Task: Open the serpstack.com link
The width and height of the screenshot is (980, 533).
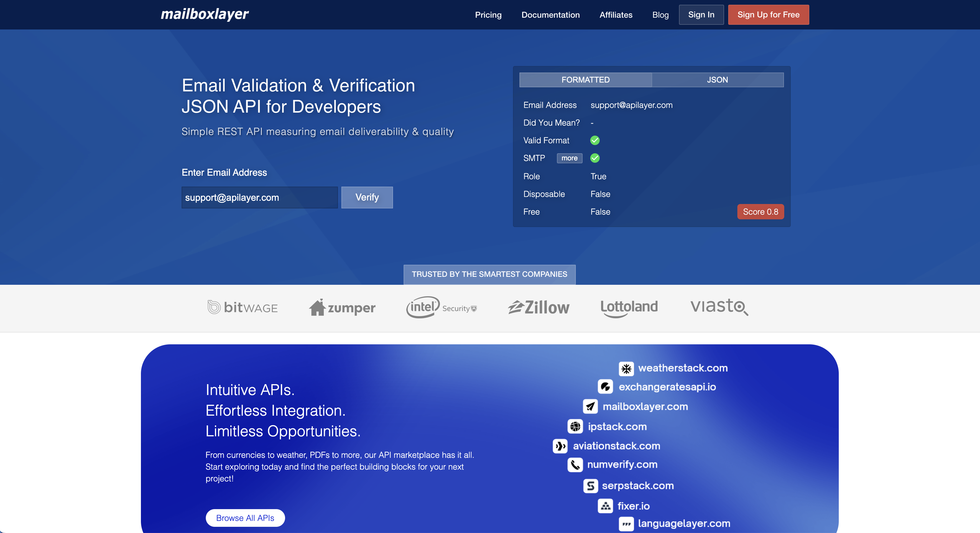Action: pyautogui.click(x=638, y=486)
